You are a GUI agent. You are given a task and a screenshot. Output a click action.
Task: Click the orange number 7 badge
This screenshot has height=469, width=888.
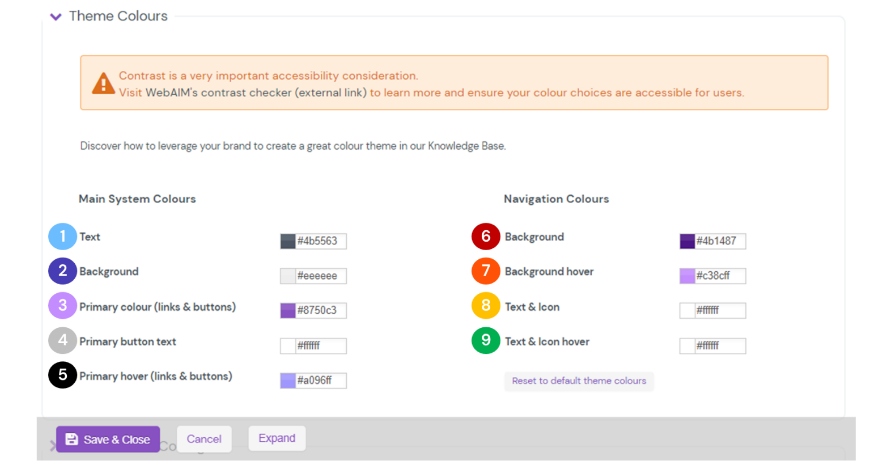point(486,271)
